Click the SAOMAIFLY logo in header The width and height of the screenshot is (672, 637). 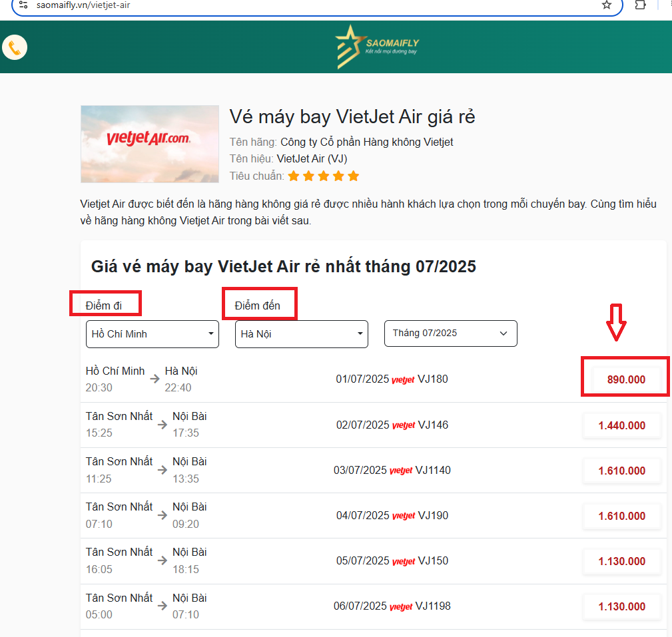[377, 47]
